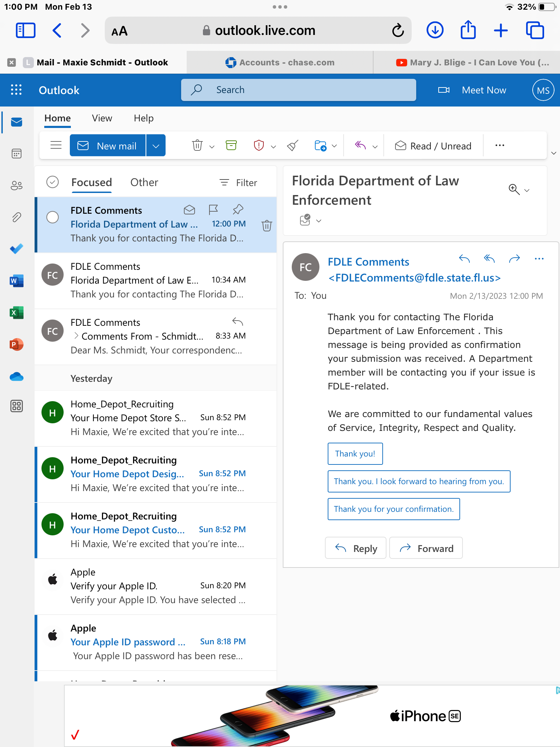The height and width of the screenshot is (747, 560).
Task: Click reply all arrows in reading pane header
Action: pos(489,258)
